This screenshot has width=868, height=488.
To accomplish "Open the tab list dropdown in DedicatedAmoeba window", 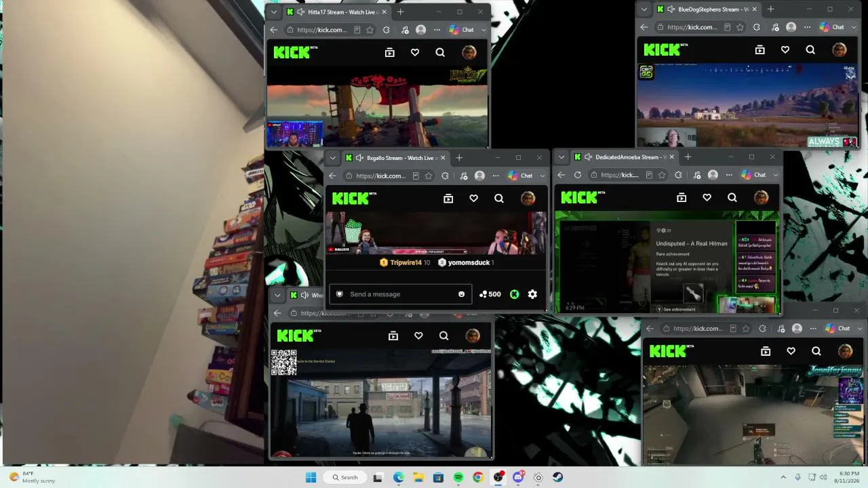I will coord(561,157).
